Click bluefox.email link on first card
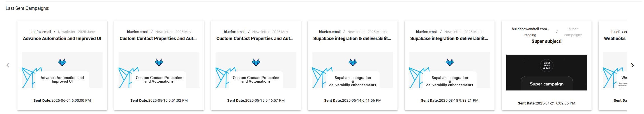The image size is (644, 114). click(x=40, y=32)
